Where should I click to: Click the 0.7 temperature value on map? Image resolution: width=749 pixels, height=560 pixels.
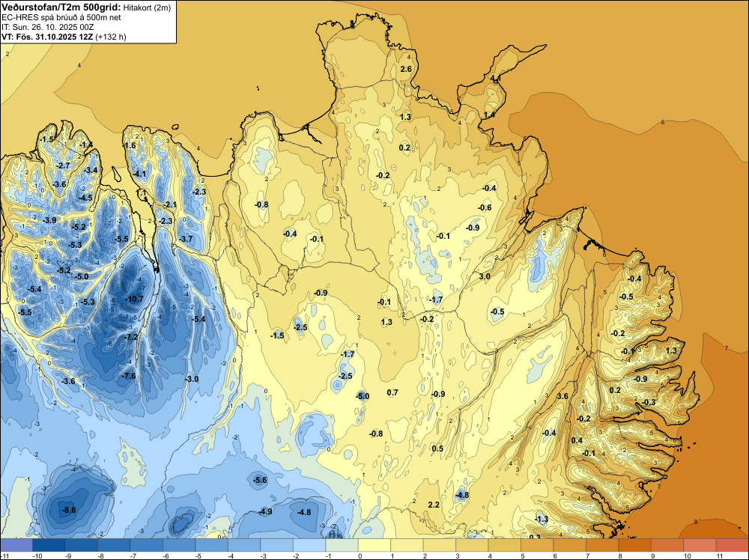392,392
